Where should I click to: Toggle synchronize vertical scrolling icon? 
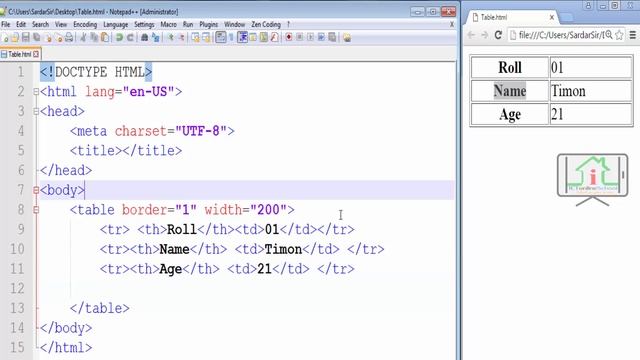click(x=196, y=38)
